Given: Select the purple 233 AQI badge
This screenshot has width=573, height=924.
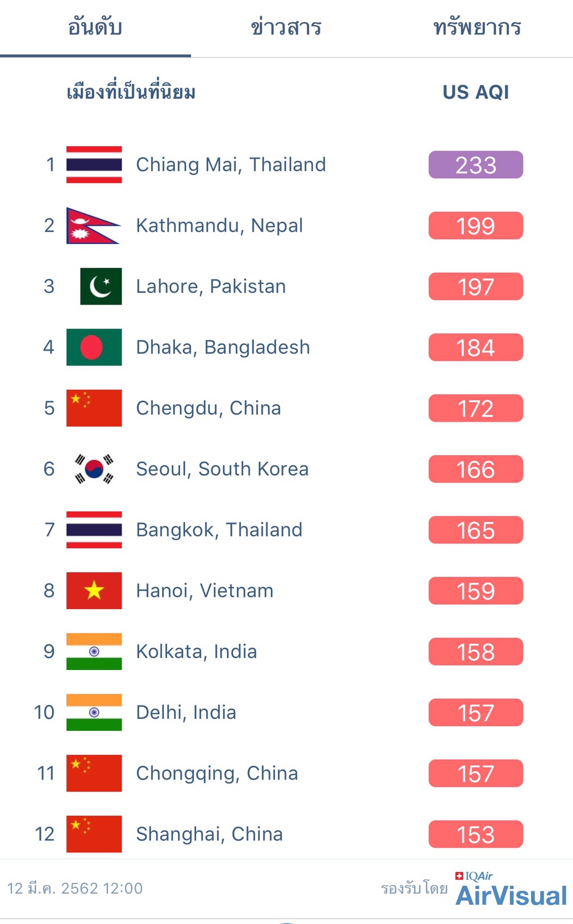Looking at the screenshot, I should tap(475, 165).
